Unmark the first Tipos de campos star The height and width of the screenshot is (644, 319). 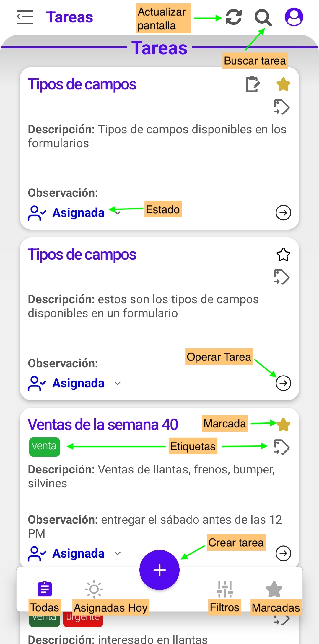[x=283, y=85]
